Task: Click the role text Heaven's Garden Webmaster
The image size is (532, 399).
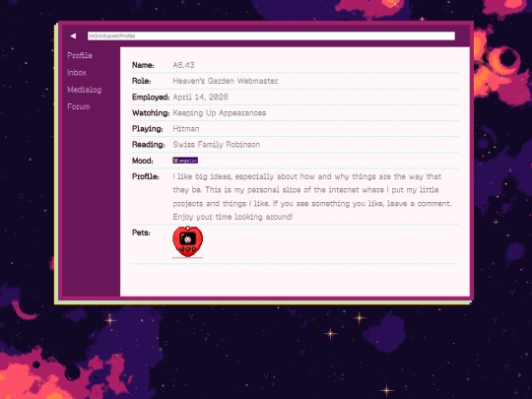Action: coord(226,81)
